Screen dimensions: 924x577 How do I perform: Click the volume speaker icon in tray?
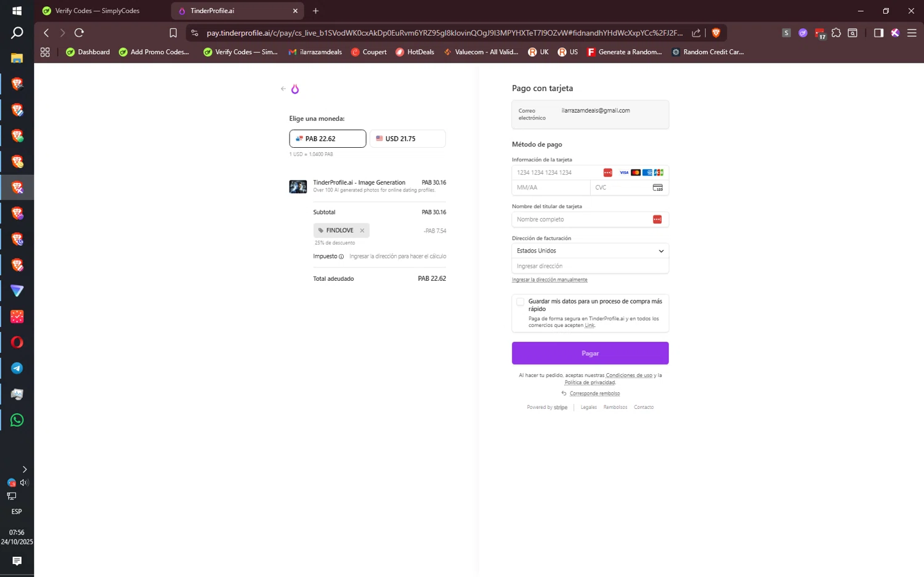coord(24,483)
